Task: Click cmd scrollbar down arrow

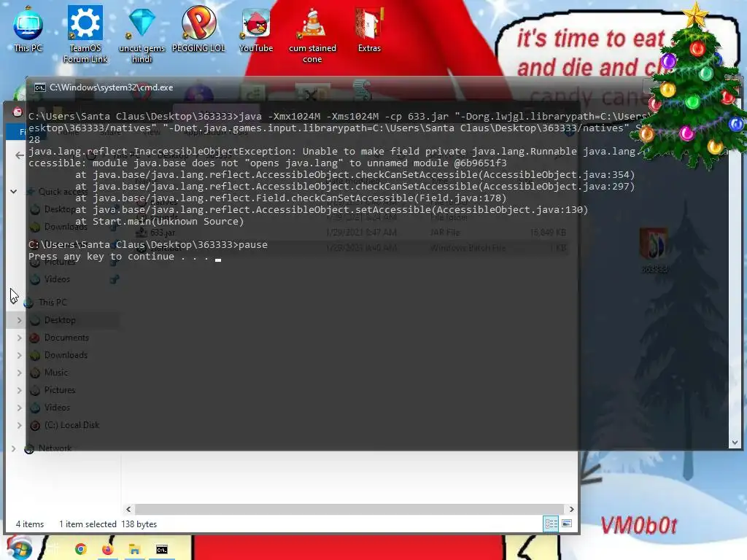Action: (735, 443)
